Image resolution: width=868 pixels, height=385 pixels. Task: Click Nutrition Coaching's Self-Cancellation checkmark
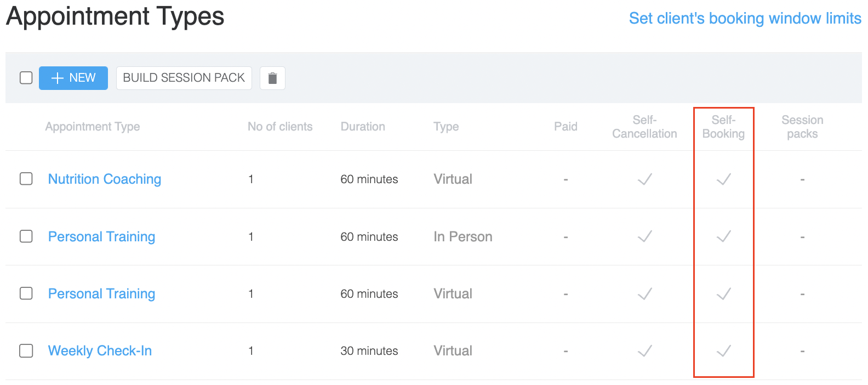coord(644,179)
